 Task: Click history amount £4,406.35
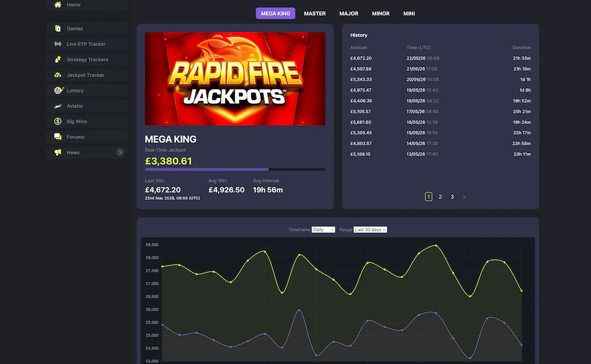click(361, 100)
